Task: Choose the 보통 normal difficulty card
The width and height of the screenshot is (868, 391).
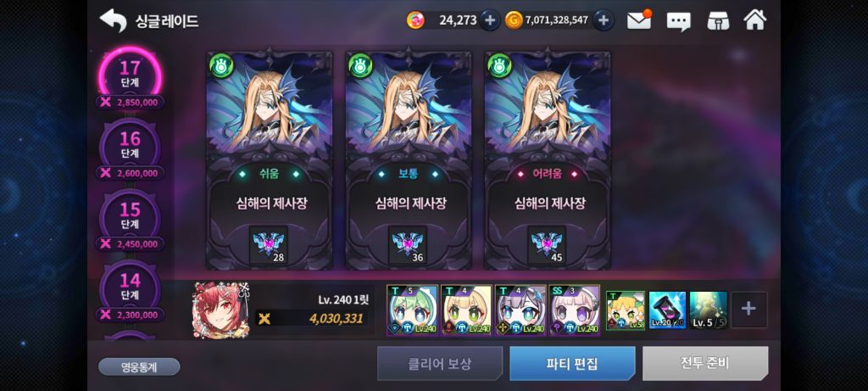Action: point(409,160)
